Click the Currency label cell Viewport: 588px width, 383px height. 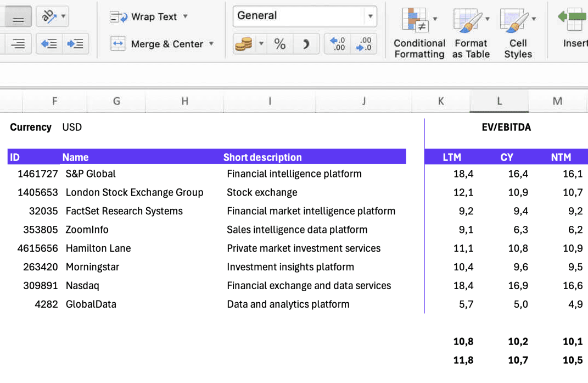[x=31, y=127]
